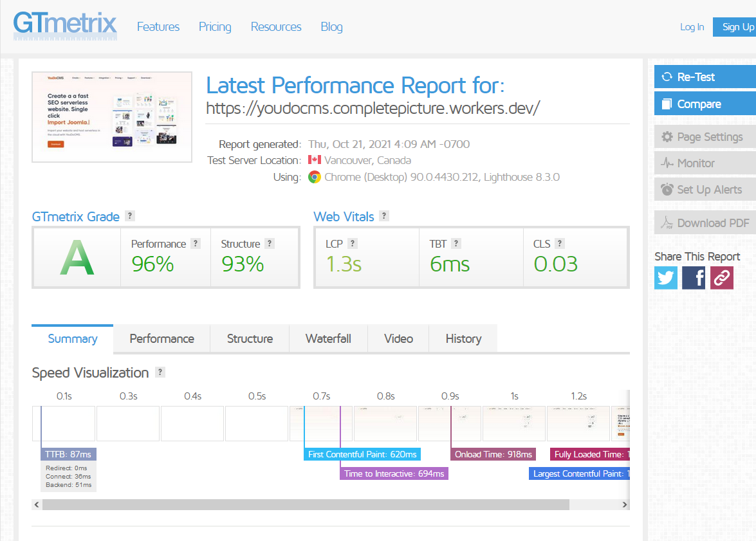Share the report via the Twitter icon
This screenshot has height=541, width=756.
(x=665, y=277)
